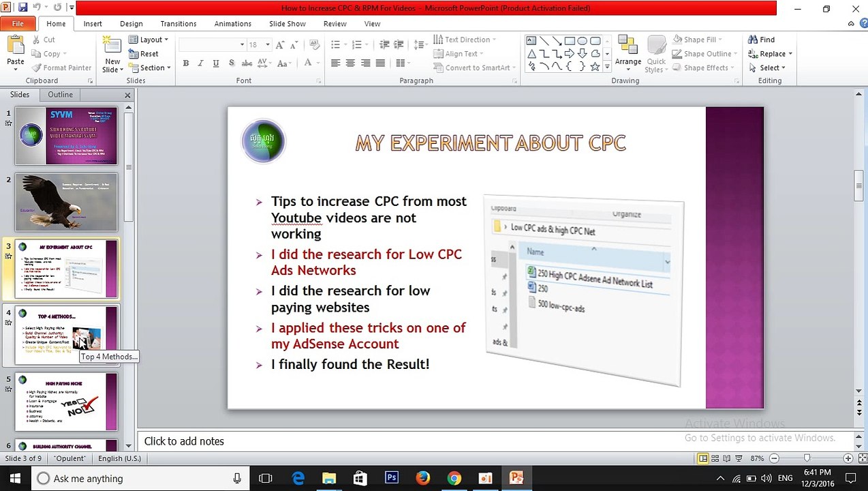Open the Shape Effects menu
This screenshot has width=868, height=491.
(x=703, y=68)
